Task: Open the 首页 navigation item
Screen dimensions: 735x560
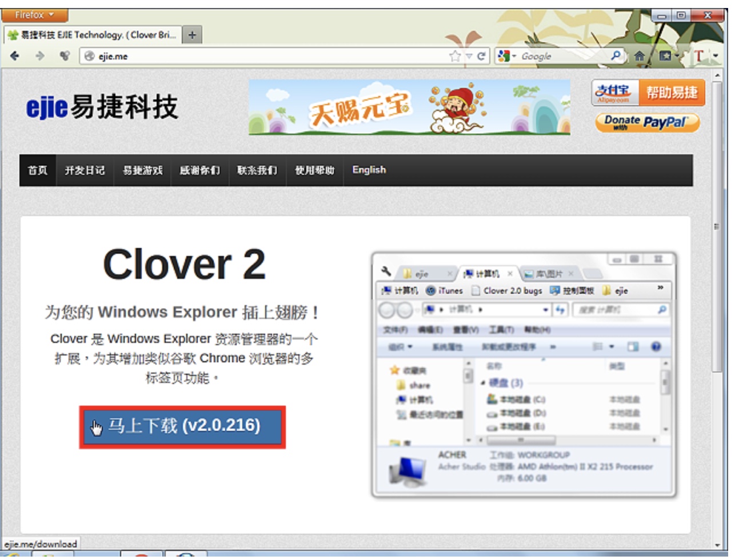Action: 38,170
